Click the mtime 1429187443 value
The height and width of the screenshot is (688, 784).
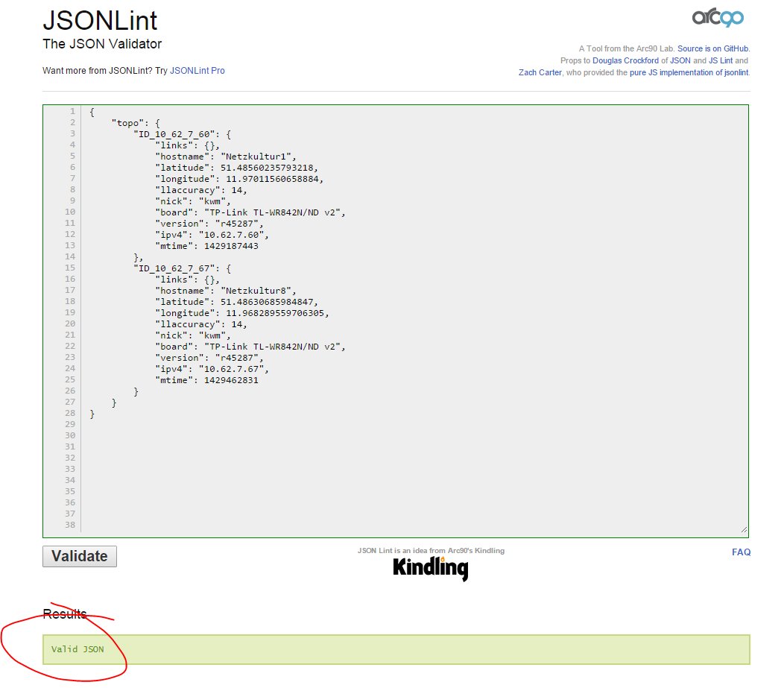click(231, 246)
